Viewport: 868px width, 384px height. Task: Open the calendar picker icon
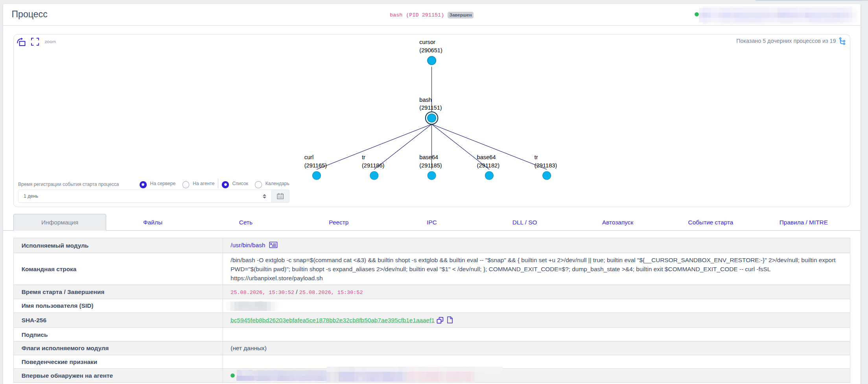[x=280, y=196]
